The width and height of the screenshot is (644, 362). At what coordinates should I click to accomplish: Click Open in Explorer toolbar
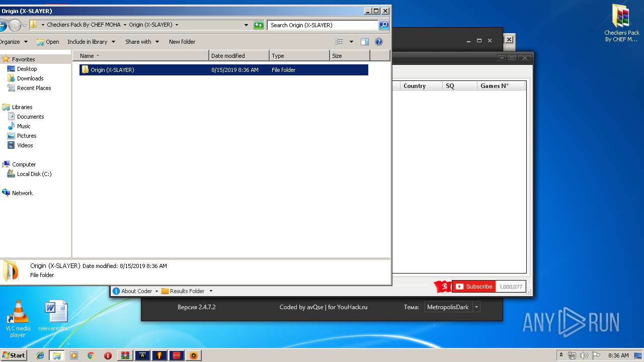[48, 42]
